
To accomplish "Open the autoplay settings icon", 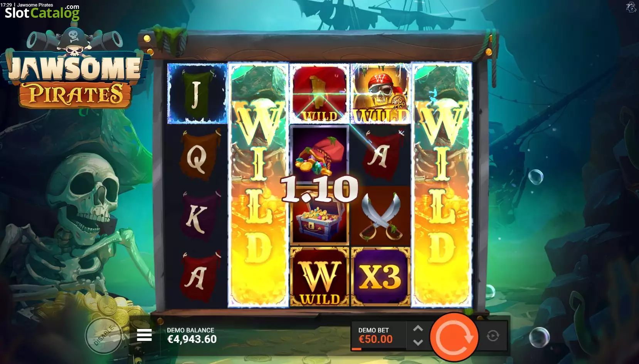I will tap(493, 336).
